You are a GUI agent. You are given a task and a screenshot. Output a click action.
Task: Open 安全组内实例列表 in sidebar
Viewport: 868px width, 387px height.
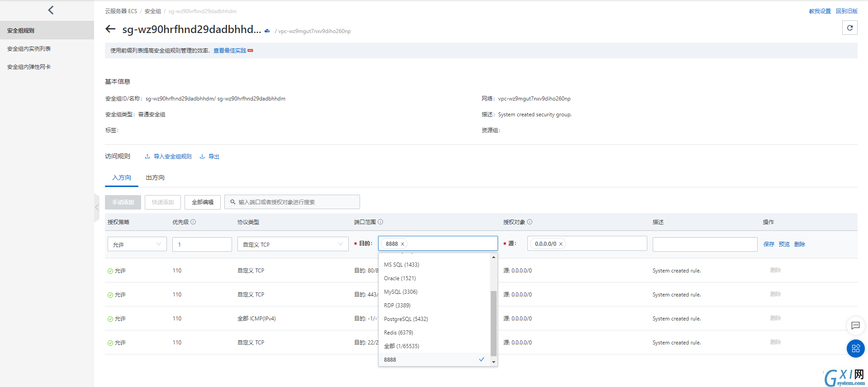click(x=47, y=48)
